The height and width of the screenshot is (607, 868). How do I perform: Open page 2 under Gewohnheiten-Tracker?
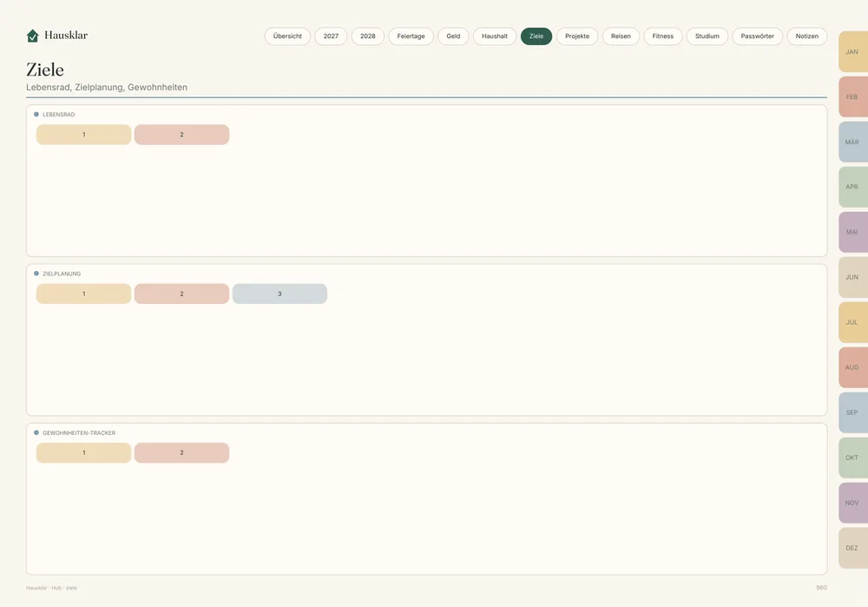[x=181, y=452]
